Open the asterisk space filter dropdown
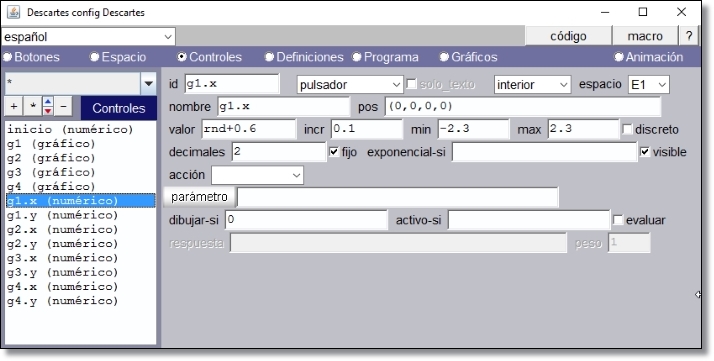 (81, 84)
